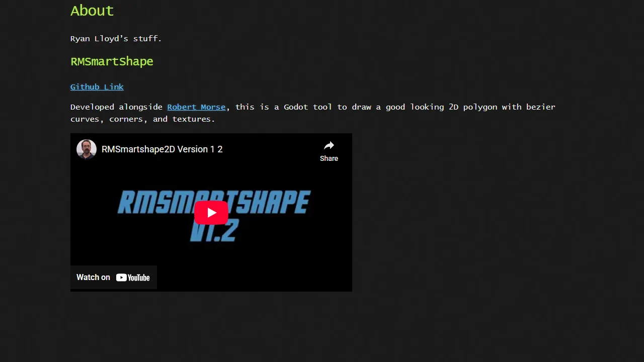Select the channel avatar in the video player
Screen dimensions: 644x362
coord(86,149)
